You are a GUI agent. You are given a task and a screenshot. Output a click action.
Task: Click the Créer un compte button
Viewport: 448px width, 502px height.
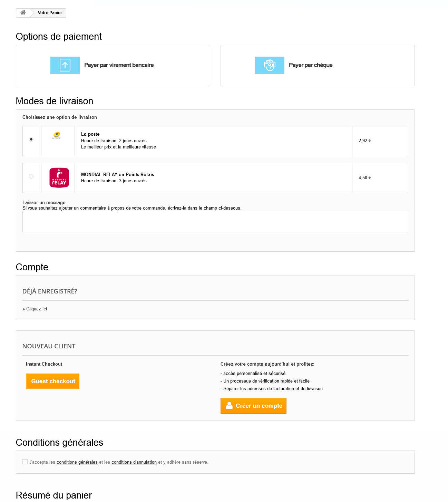click(253, 406)
